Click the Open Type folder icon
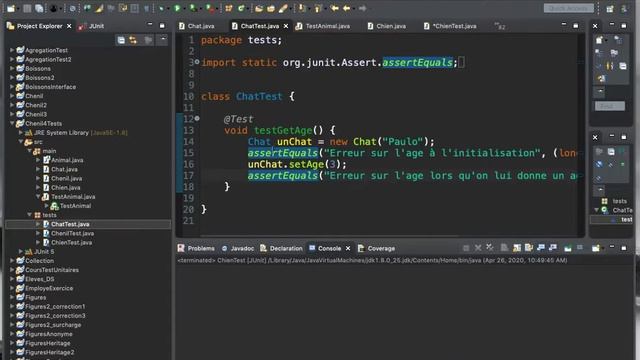640x360 pixels. click(x=259, y=8)
